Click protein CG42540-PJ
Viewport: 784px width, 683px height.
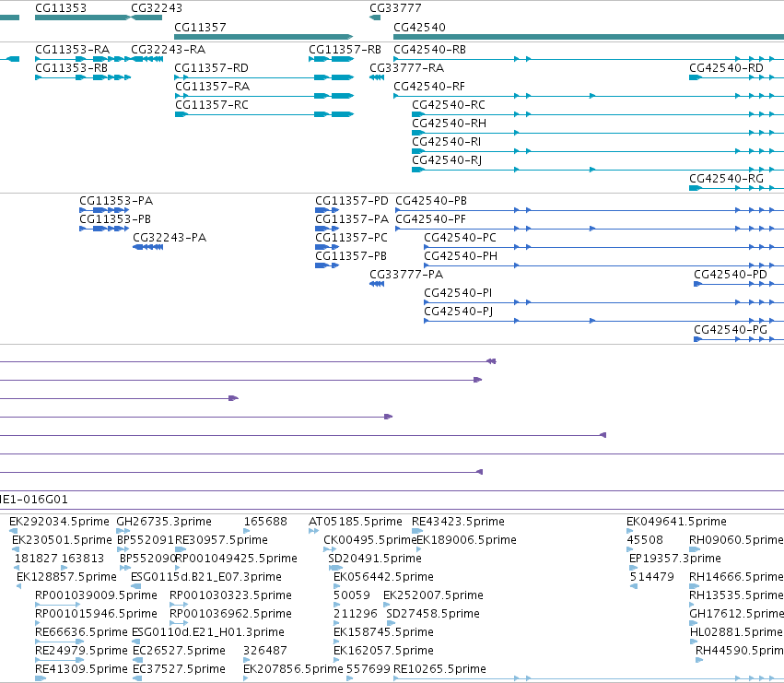click(459, 312)
